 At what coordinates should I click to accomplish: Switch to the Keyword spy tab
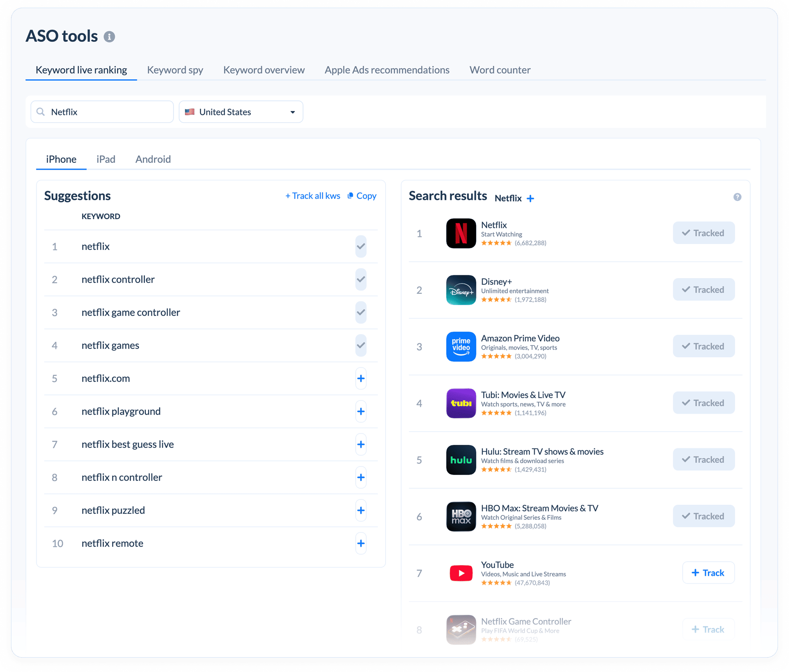coord(175,70)
